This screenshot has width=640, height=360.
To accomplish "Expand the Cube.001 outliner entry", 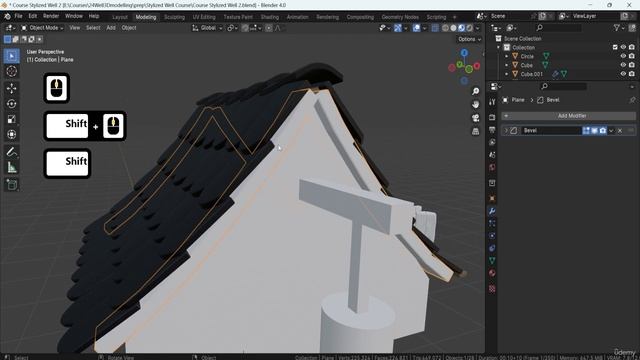I will [x=507, y=74].
